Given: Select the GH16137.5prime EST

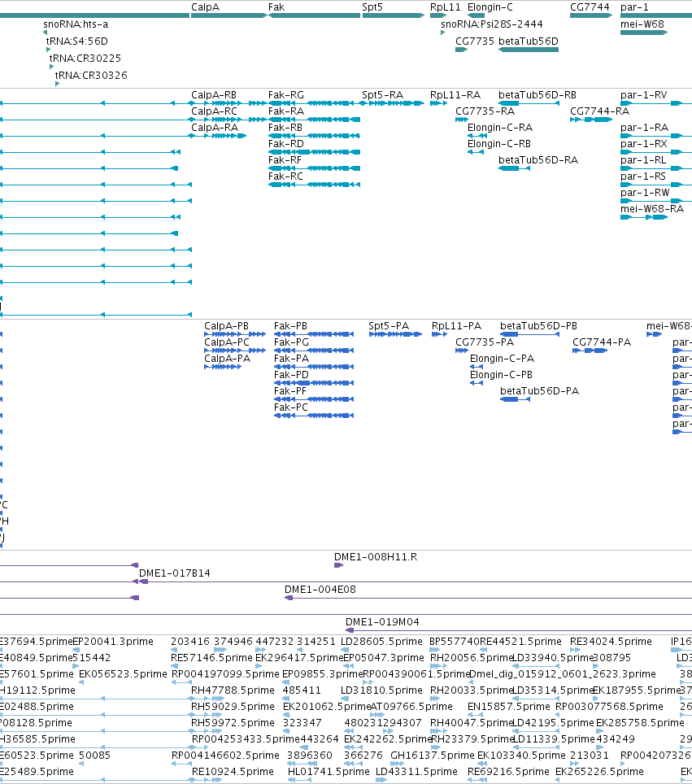Looking at the screenshot, I should pos(397,764).
